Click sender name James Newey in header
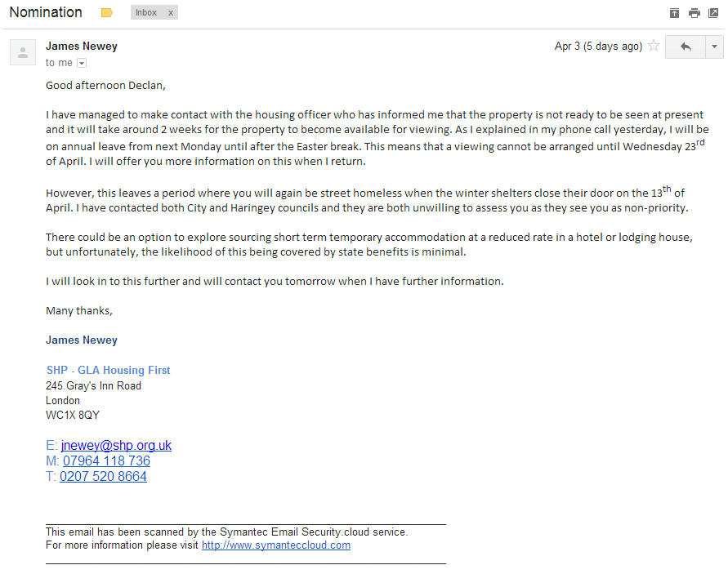728x574 pixels. coord(81,46)
